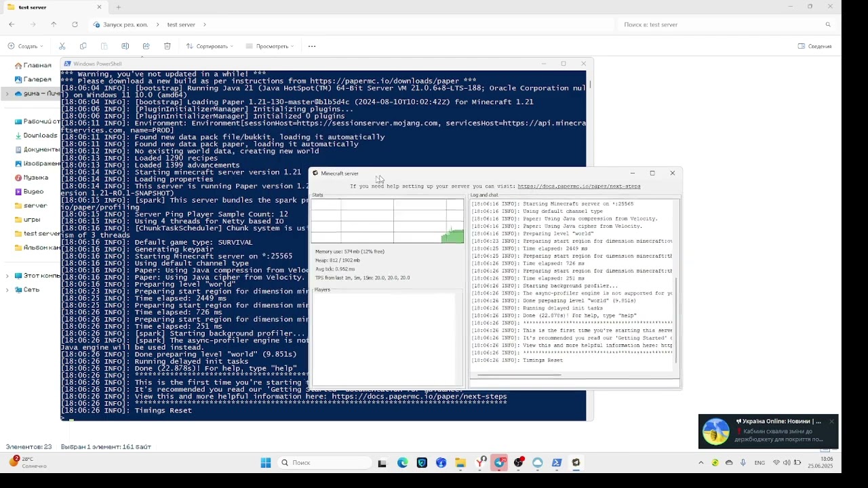
Task: Open the clock and date flyout
Action: (x=821, y=463)
